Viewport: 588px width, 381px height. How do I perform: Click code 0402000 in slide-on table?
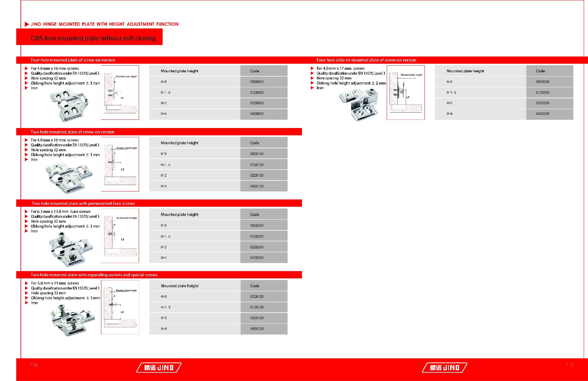542,114
